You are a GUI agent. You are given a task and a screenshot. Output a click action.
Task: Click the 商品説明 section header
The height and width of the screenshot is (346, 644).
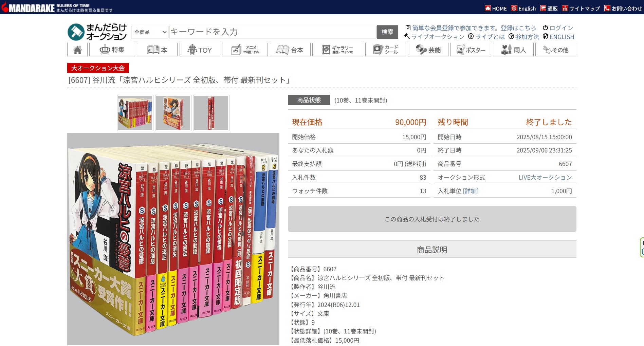pyautogui.click(x=432, y=250)
